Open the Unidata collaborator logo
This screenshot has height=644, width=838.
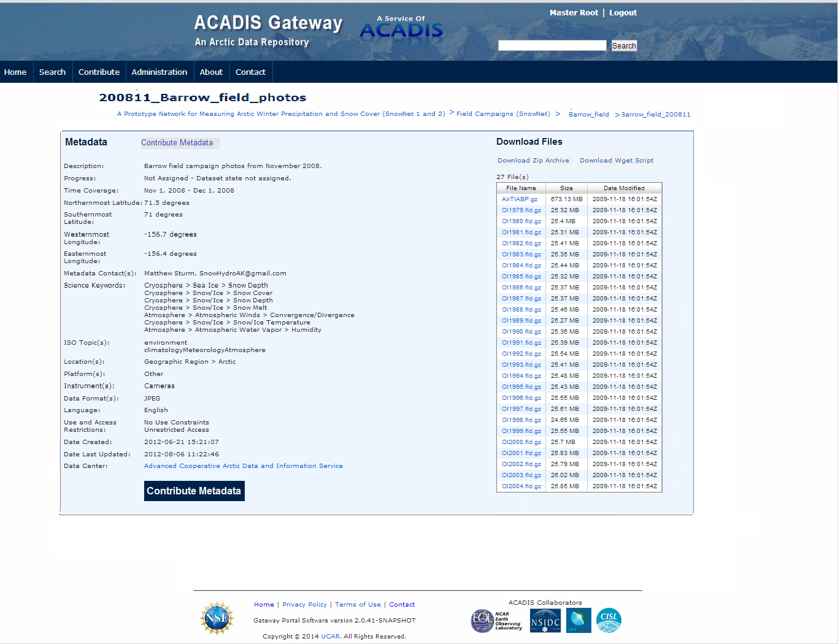[579, 621]
